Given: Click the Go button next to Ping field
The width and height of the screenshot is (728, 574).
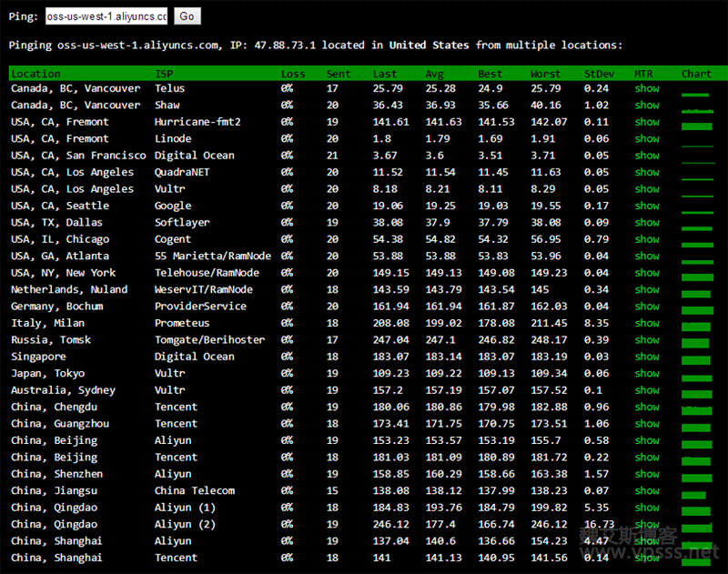Looking at the screenshot, I should pyautogui.click(x=187, y=16).
